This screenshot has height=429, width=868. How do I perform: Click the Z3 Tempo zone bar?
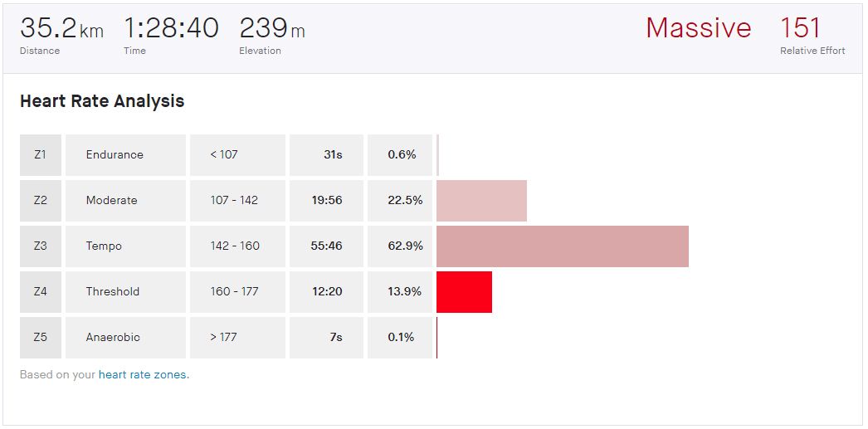[562, 246]
